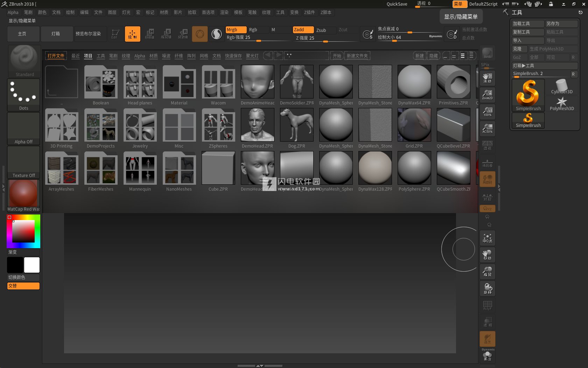Open the Alpha menu
588x368 pixels.
point(13,12)
